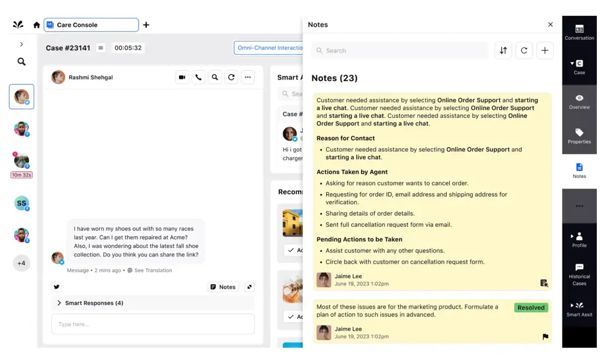This screenshot has width=602, height=364.
Task: Go to the home icon
Action: (x=37, y=25)
